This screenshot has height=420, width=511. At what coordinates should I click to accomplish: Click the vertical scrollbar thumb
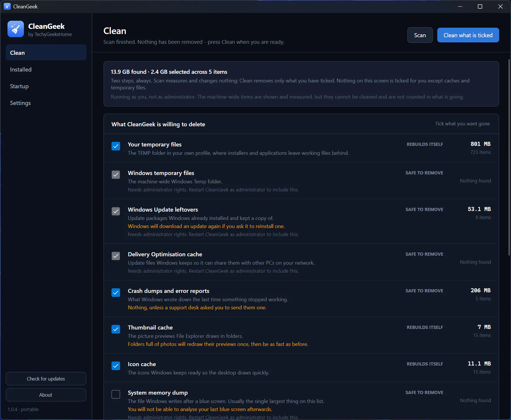click(509, 157)
